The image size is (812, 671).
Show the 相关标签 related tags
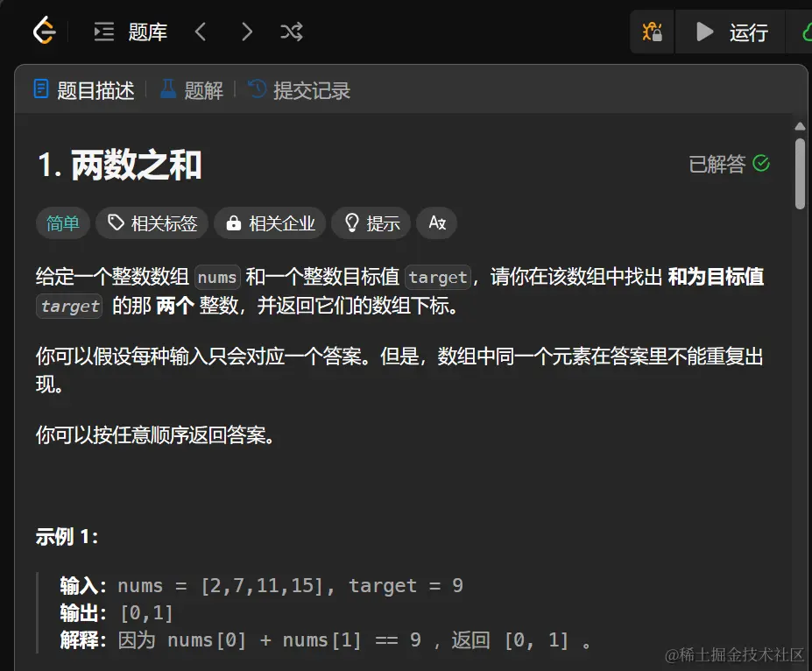coord(152,223)
